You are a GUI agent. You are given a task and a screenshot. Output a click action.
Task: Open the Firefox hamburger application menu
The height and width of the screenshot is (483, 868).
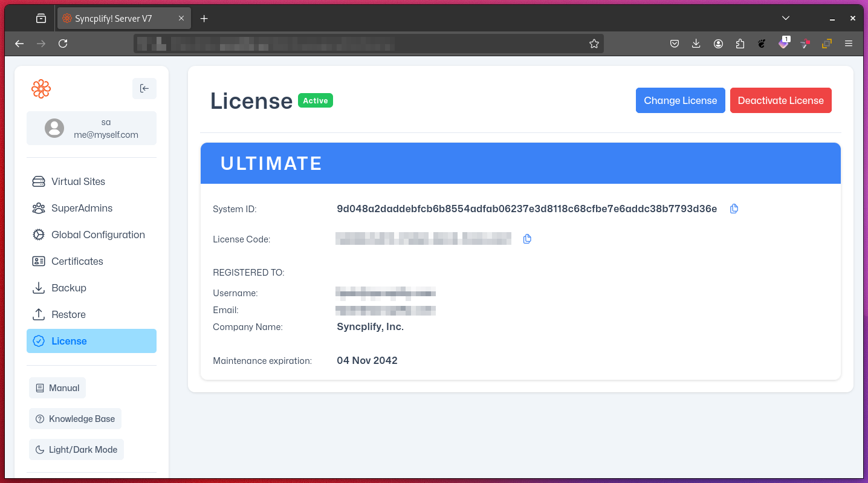pos(849,44)
